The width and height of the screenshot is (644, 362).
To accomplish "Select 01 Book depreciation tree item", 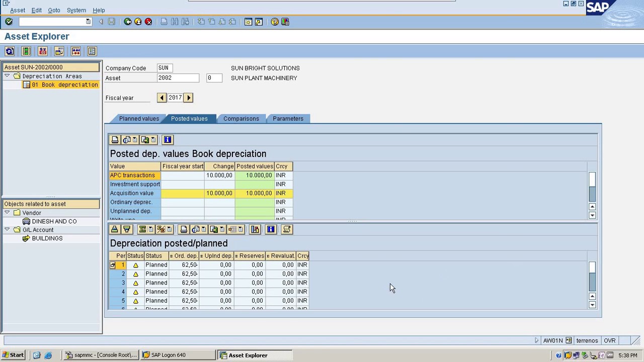I will pos(65,84).
